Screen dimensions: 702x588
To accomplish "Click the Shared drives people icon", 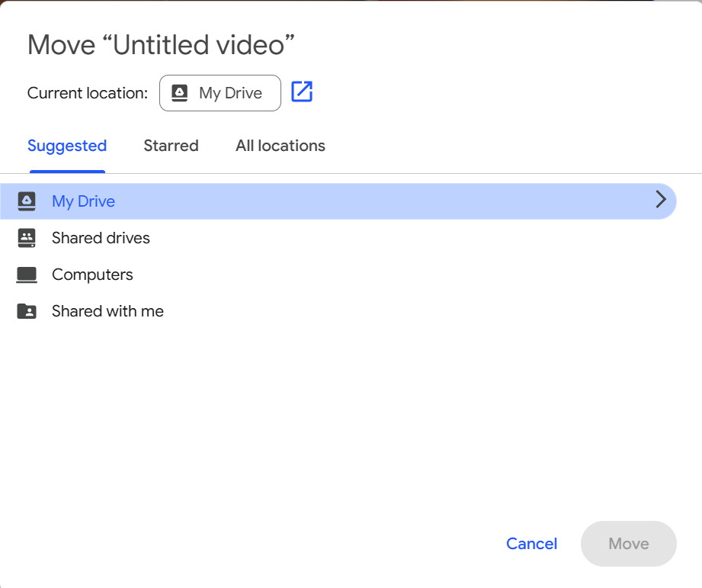I will (27, 238).
